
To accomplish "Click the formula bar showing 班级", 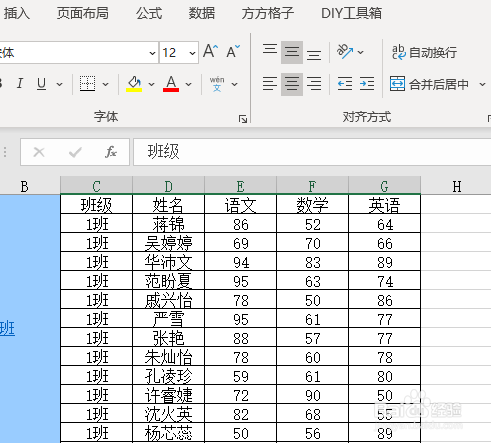I will [x=312, y=152].
